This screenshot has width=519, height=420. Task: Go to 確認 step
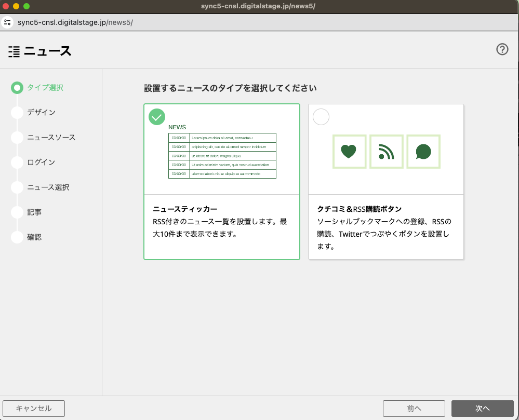[x=34, y=237]
